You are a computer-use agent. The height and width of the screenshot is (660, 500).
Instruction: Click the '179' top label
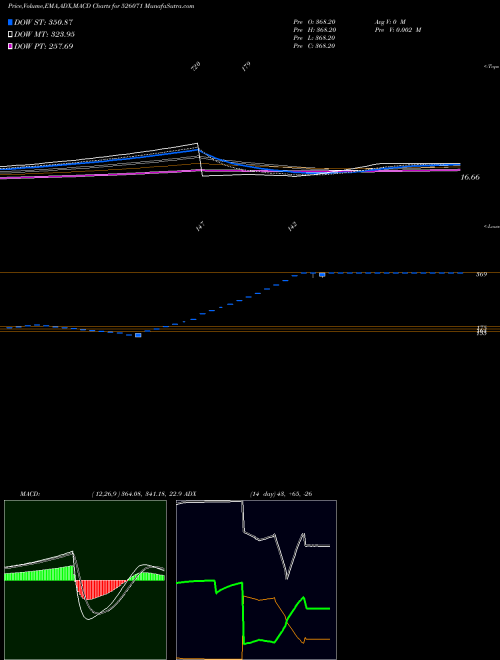pyautogui.click(x=246, y=66)
